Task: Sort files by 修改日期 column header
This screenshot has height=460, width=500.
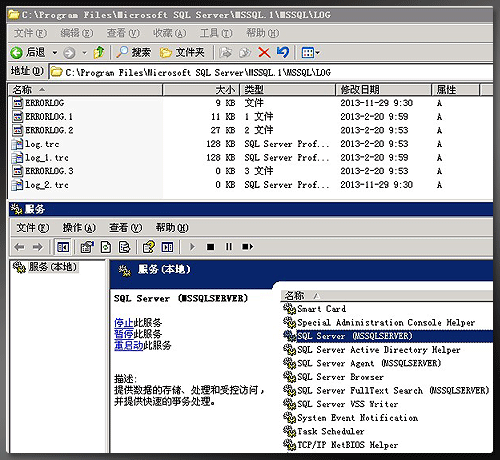Action: (383, 90)
